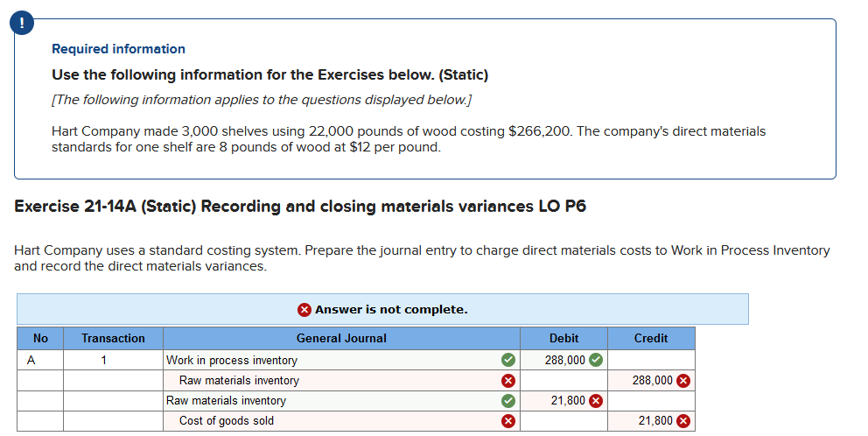Click the 288,000 debit amount cell
The image size is (868, 436).
pyautogui.click(x=563, y=360)
